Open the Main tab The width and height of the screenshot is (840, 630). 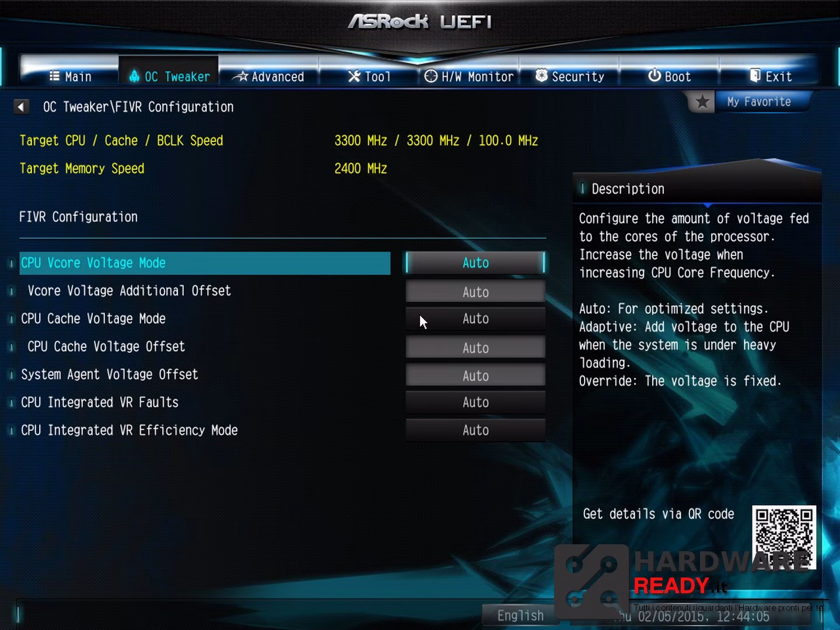coord(70,76)
